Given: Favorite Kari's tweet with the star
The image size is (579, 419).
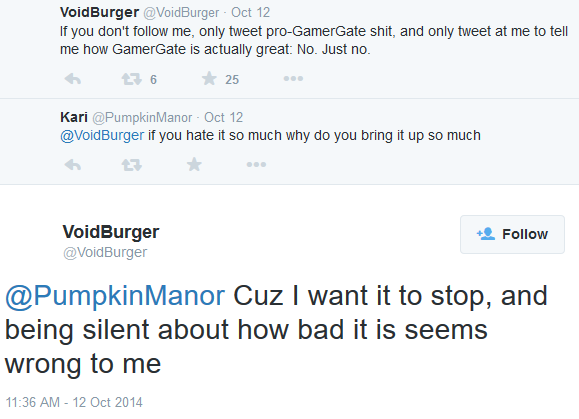Looking at the screenshot, I should click(x=194, y=164).
